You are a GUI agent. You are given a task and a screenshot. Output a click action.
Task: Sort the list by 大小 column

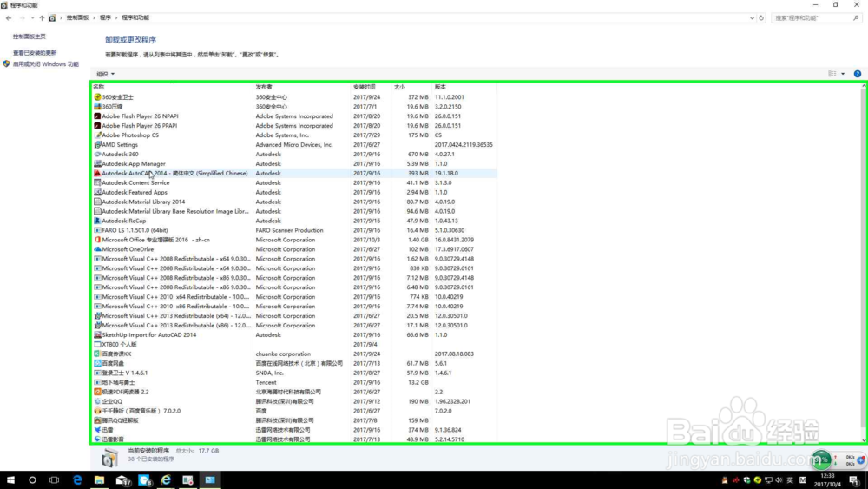coord(399,87)
